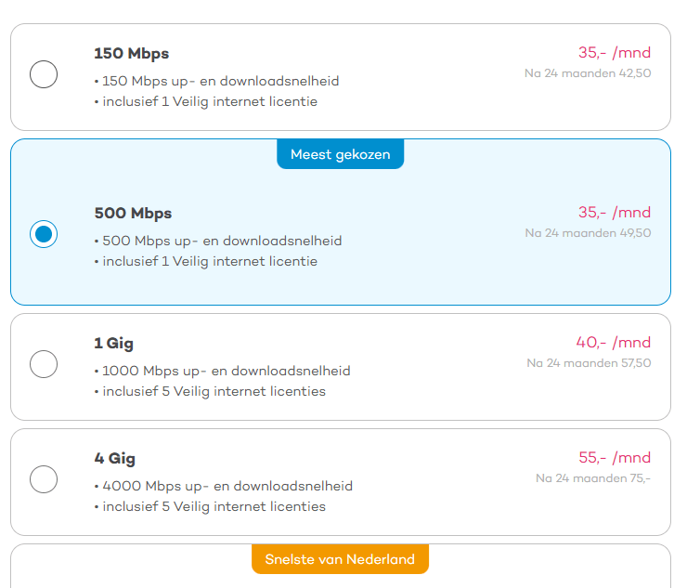Click the 55,- /mnd price
The image size is (700, 588).
click(x=615, y=458)
